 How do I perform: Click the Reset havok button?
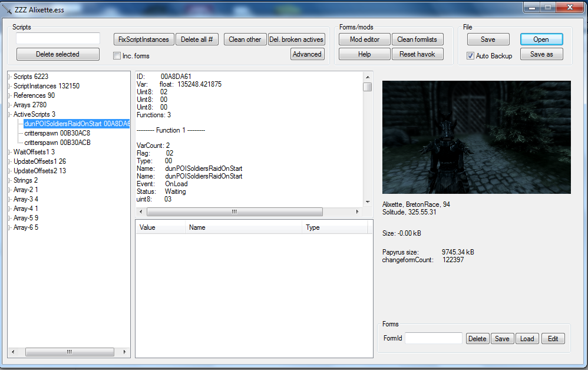417,54
